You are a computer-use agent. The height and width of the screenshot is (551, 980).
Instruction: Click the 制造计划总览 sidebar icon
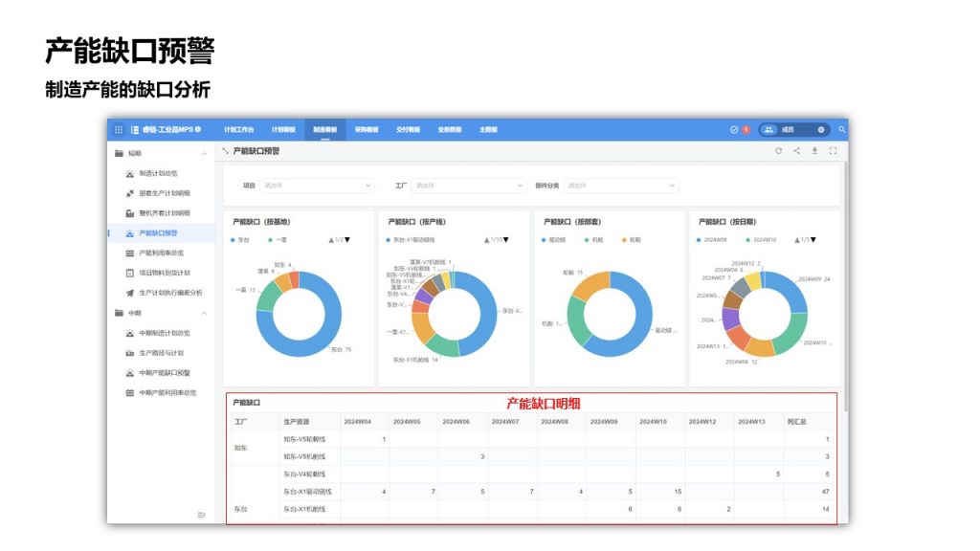[129, 174]
